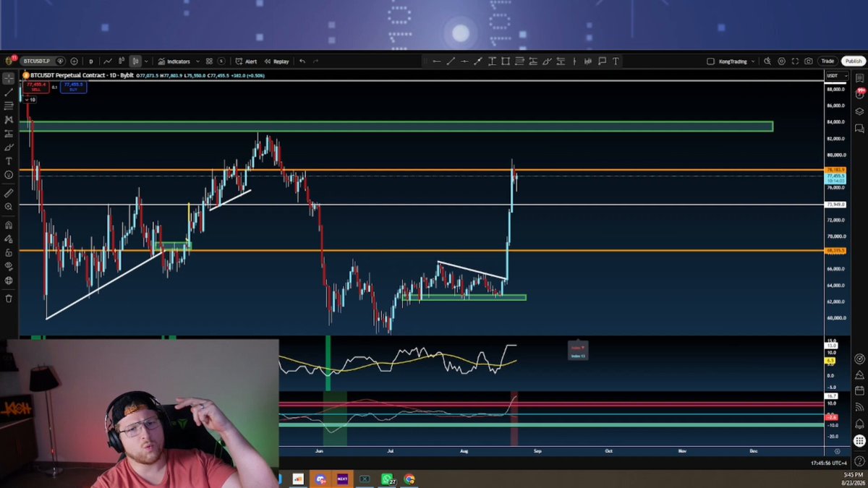Add a symbol to compare with plus icon
The width and height of the screenshot is (868, 488).
(x=74, y=61)
